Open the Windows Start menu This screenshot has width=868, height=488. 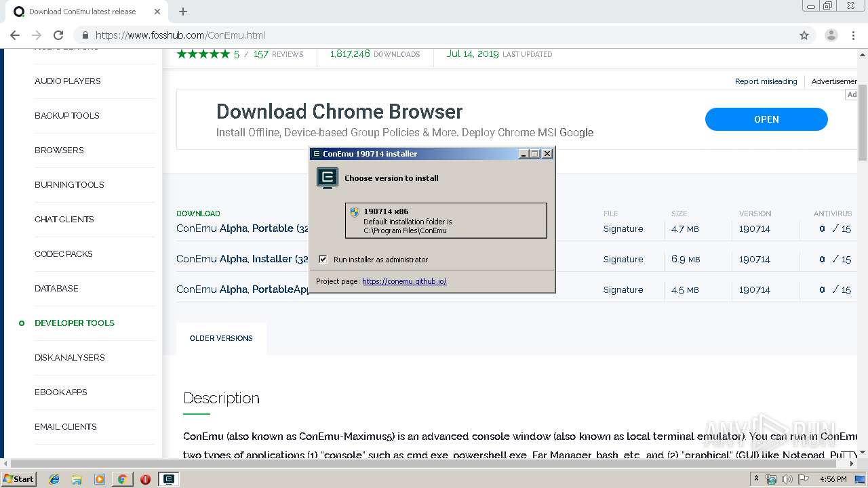click(18, 479)
